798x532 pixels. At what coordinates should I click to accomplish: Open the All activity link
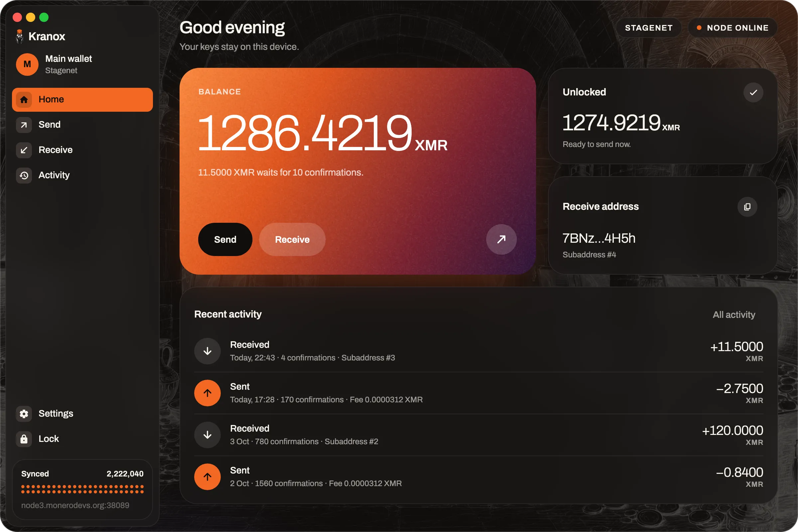[733, 315]
